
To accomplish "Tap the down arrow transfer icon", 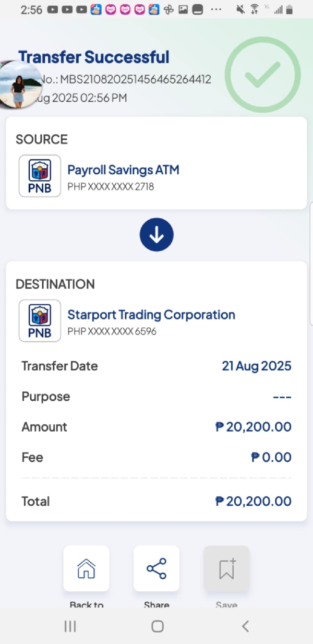I will click(156, 236).
